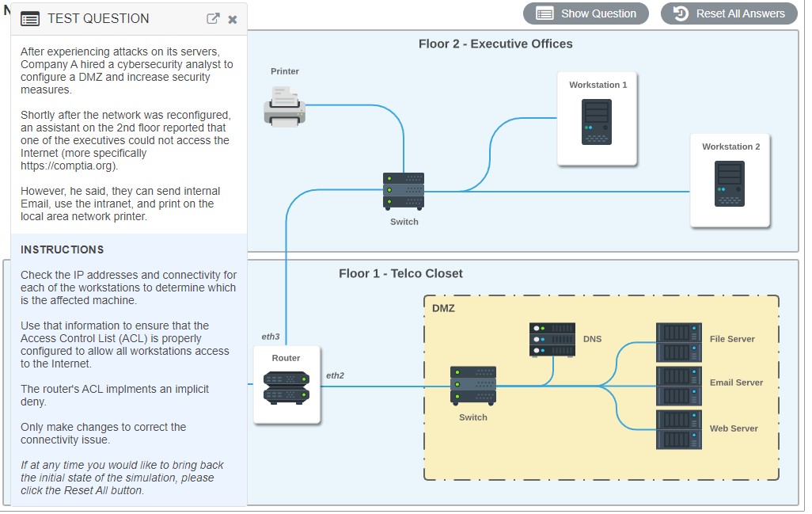Image resolution: width=812 pixels, height=514 pixels.
Task: Click the Test Question list icon
Action: 30,19
